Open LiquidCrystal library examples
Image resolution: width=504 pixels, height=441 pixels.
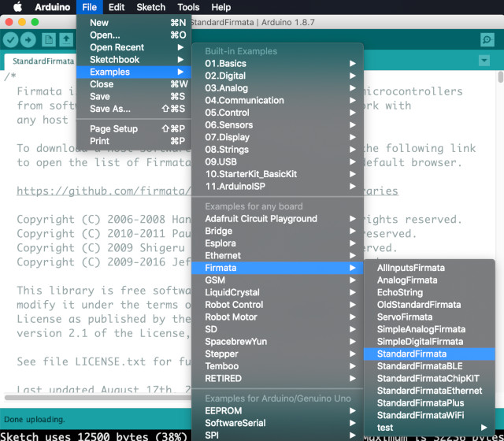[x=277, y=292]
